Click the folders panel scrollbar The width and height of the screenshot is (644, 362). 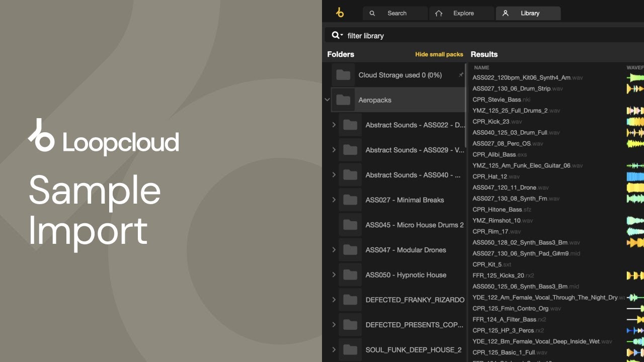pyautogui.click(x=466, y=106)
